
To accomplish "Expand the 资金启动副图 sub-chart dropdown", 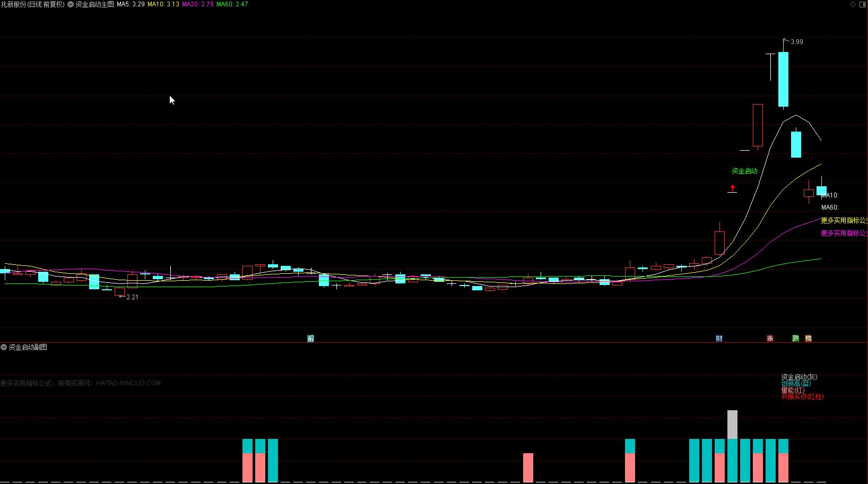I will coord(4,347).
